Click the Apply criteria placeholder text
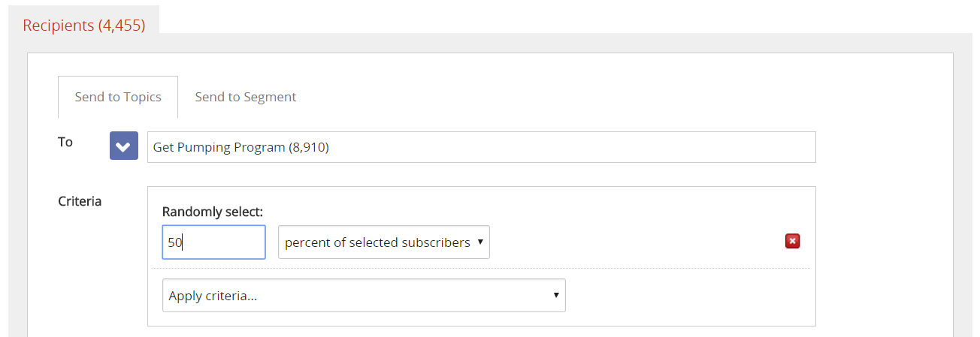 [x=213, y=296]
